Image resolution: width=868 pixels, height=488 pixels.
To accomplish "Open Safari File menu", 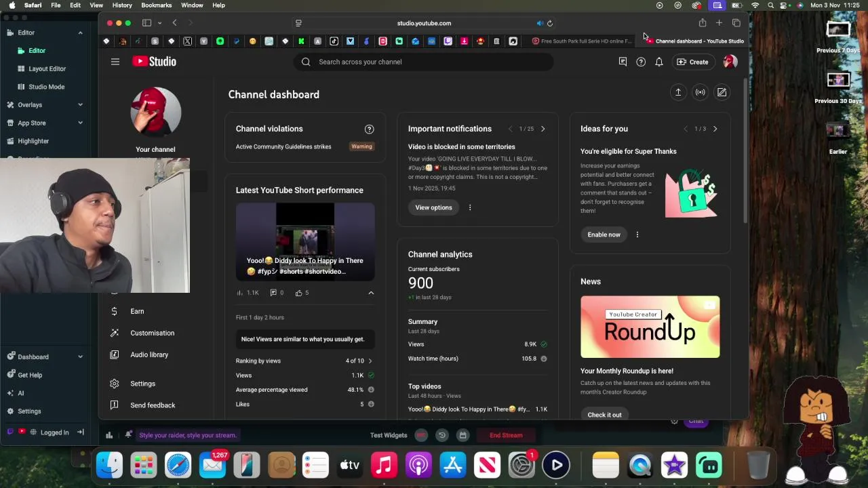I will click(x=56, y=5).
